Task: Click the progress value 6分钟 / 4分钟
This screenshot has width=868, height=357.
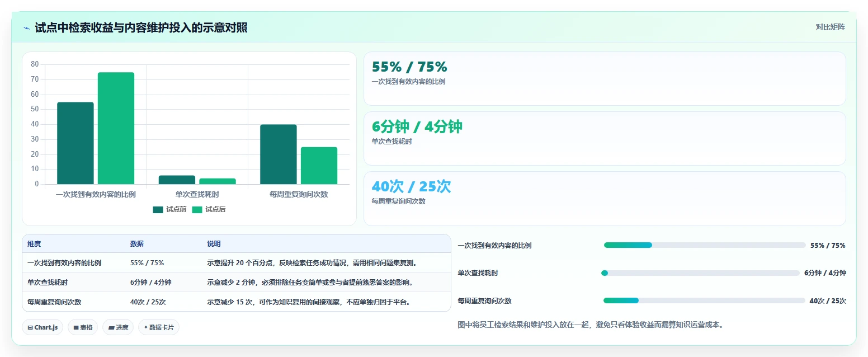Action: coord(825,273)
